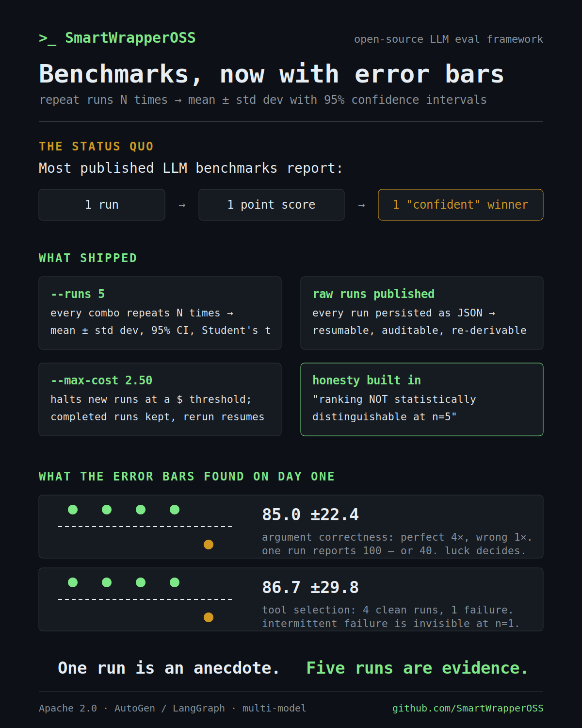
Task: Click the second green dot in the 86.7 chart
Action: click(107, 582)
